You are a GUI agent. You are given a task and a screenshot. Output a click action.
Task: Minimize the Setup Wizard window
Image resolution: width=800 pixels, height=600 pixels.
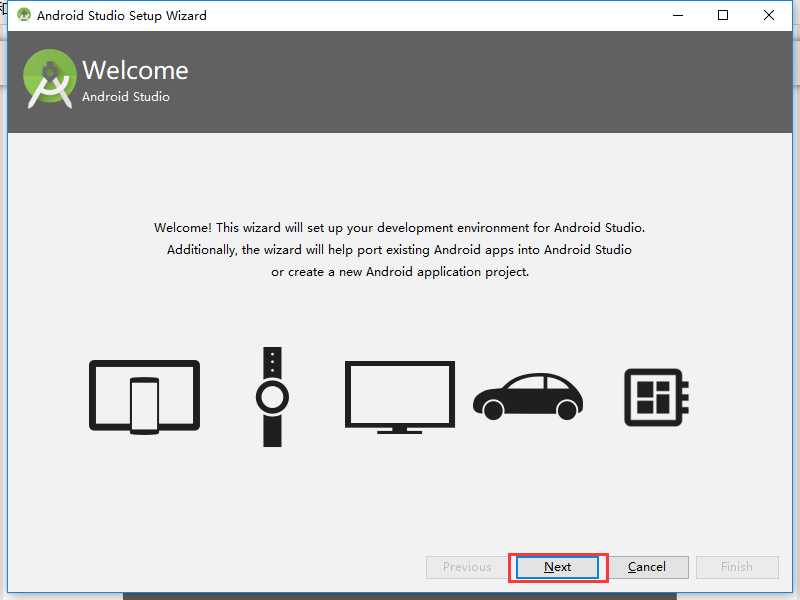click(x=678, y=15)
